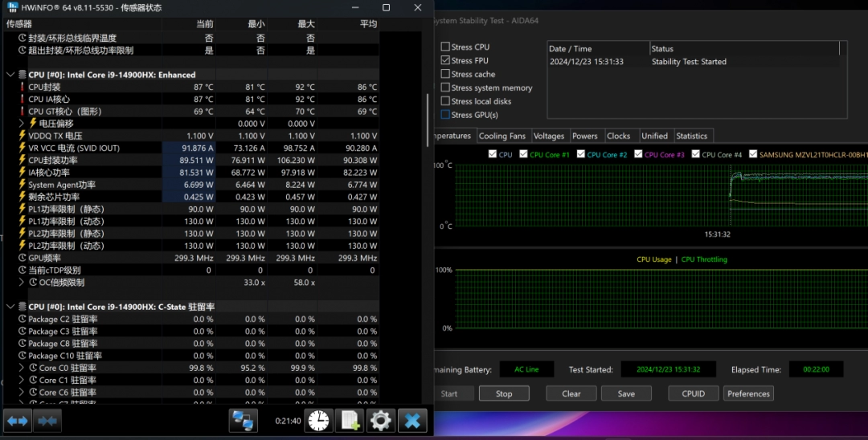Click clock icon beside 当前cTDP级别
This screenshot has width=868, height=440.
coord(23,270)
